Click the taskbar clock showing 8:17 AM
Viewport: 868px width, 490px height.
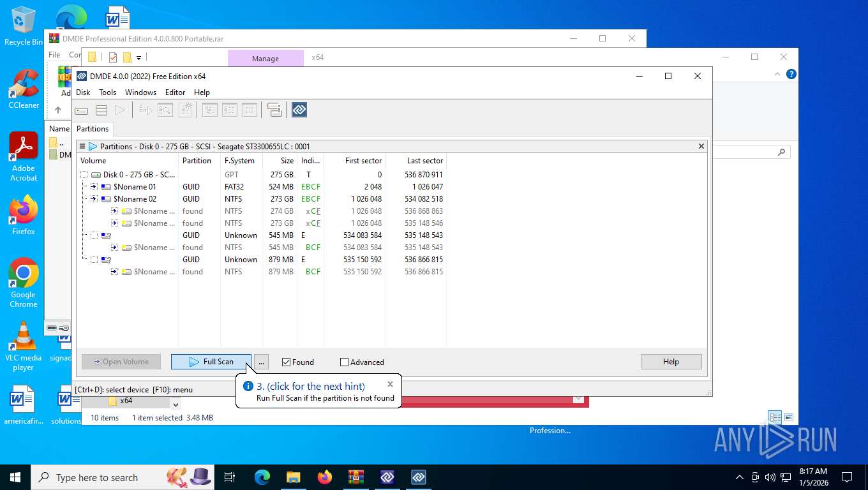tap(813, 477)
